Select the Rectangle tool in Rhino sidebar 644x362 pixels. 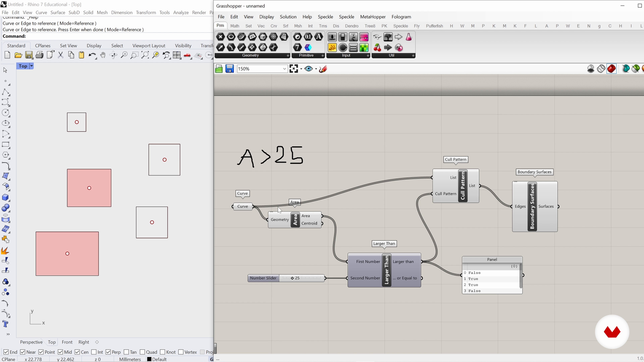pyautogui.click(x=6, y=144)
